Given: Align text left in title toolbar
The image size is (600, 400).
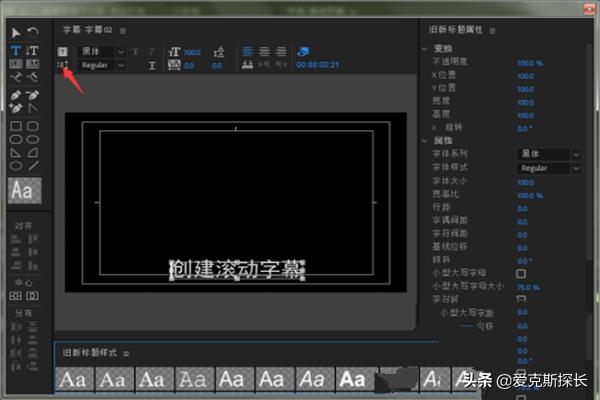Looking at the screenshot, I should 248,51.
